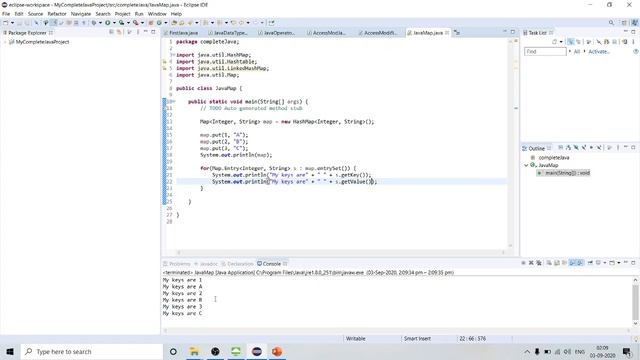Minimize the Package Explorer panel
Screen dimensions: 640x360
coord(146,32)
